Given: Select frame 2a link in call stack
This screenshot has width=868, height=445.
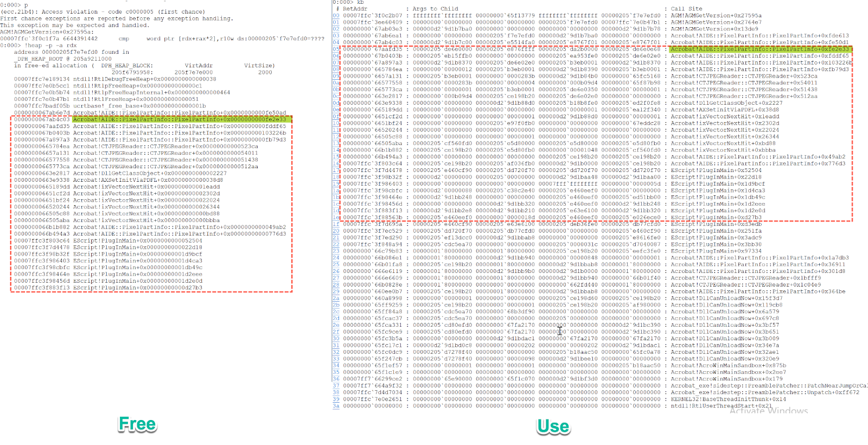Looking at the screenshot, I should click(x=336, y=298).
